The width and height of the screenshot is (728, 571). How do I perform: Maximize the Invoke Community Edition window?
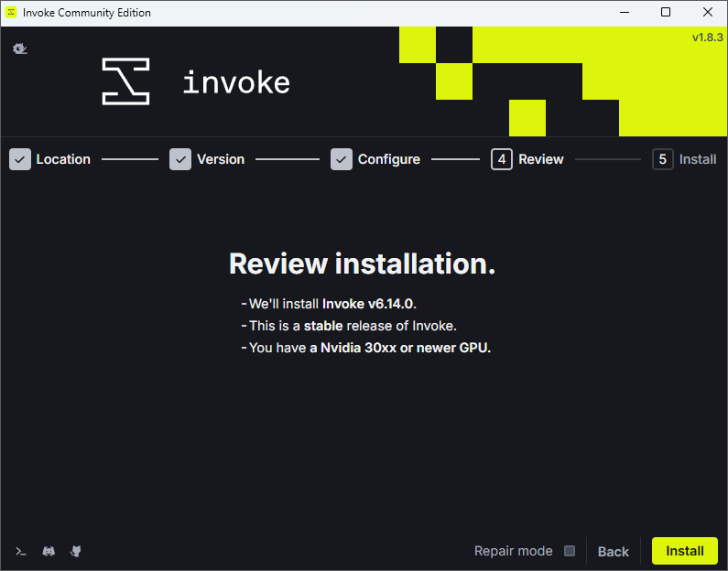(x=666, y=12)
